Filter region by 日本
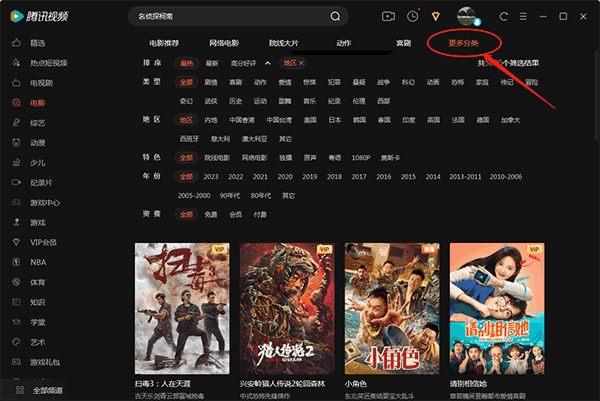600x401 pixels. point(334,120)
